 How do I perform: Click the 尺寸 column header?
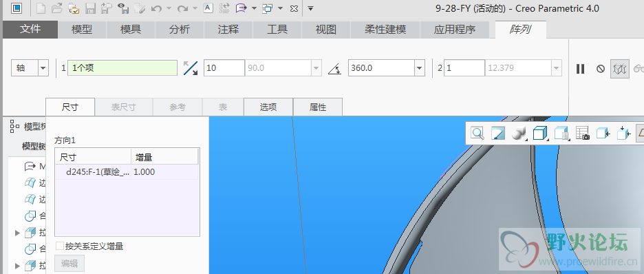94,157
